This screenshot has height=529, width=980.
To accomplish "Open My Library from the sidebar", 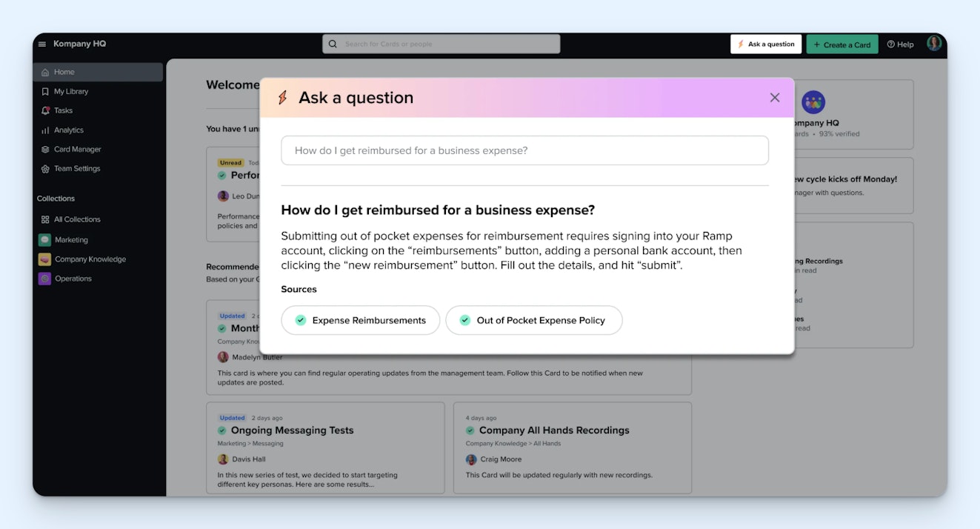I will (x=70, y=91).
